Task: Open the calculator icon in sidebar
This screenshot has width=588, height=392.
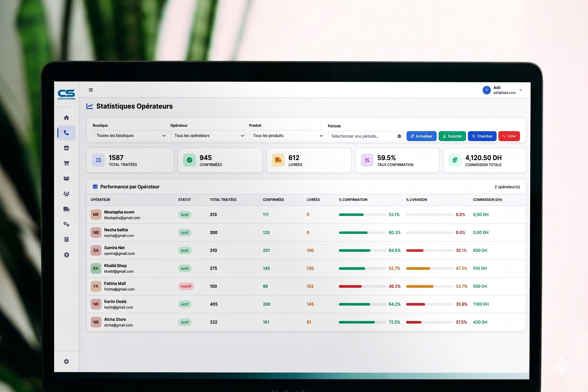Action: pyautogui.click(x=67, y=240)
